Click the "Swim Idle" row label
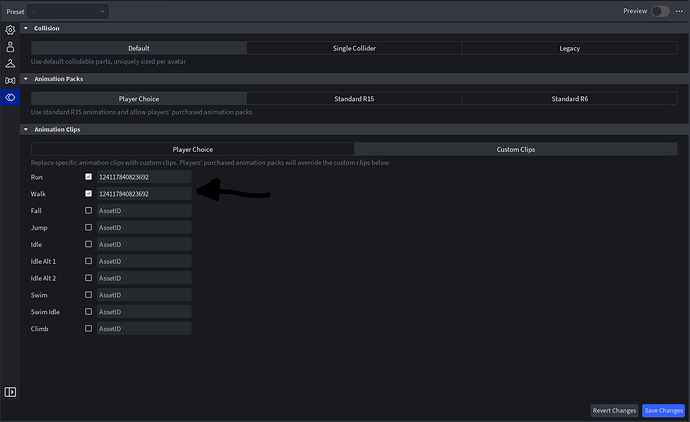Viewport: 690px width, 422px height. click(45, 312)
